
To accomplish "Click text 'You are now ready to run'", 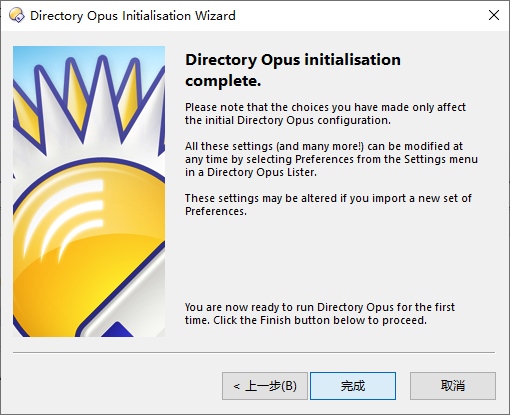I will pyautogui.click(x=249, y=307).
